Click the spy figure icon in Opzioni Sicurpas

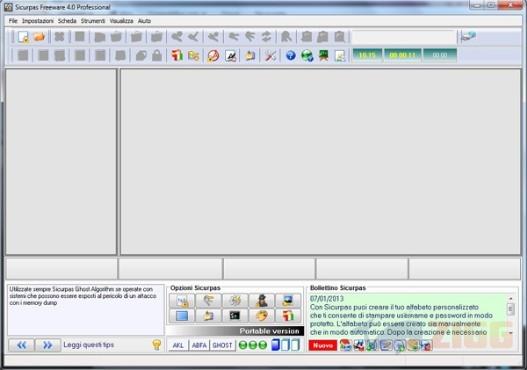pos(261,301)
